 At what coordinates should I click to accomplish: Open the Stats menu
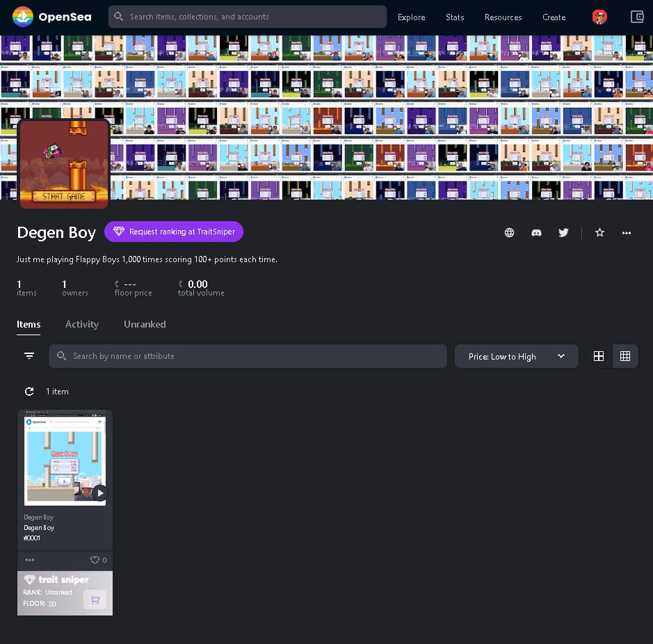[x=455, y=17]
